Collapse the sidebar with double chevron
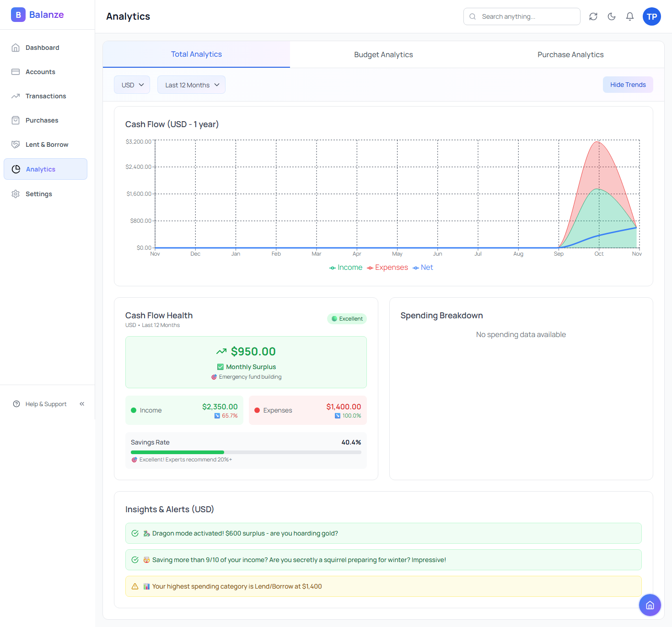The height and width of the screenshot is (627, 672). pyautogui.click(x=82, y=404)
